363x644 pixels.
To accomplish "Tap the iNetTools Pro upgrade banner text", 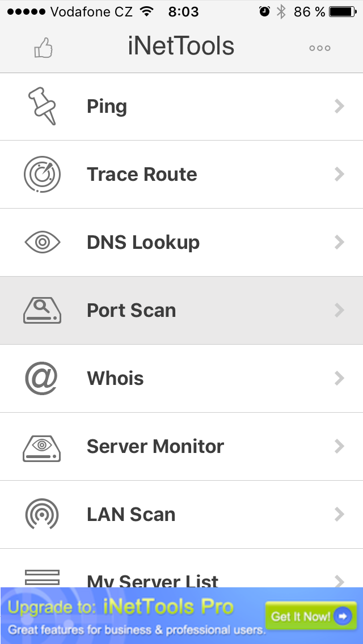I will [136, 617].
